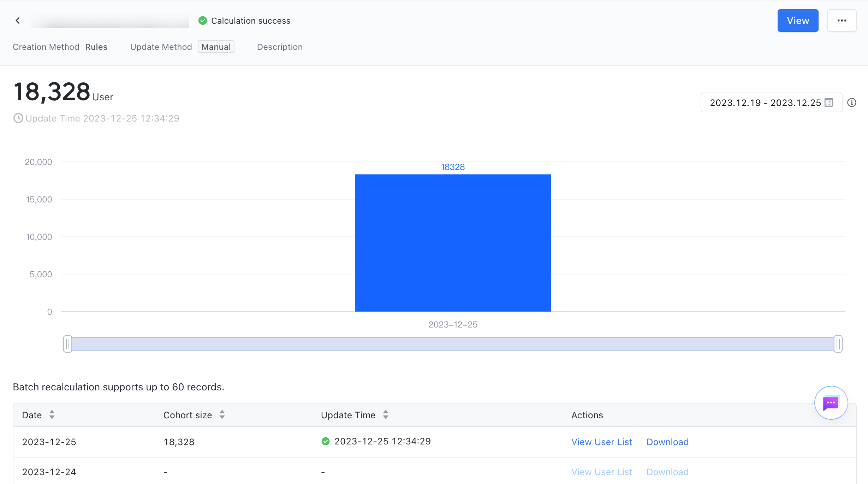Go back using the left chevron arrow

coord(18,20)
